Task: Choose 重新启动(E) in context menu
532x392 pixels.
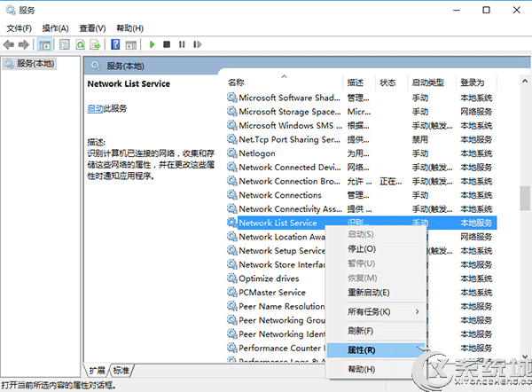Action: tap(376, 292)
